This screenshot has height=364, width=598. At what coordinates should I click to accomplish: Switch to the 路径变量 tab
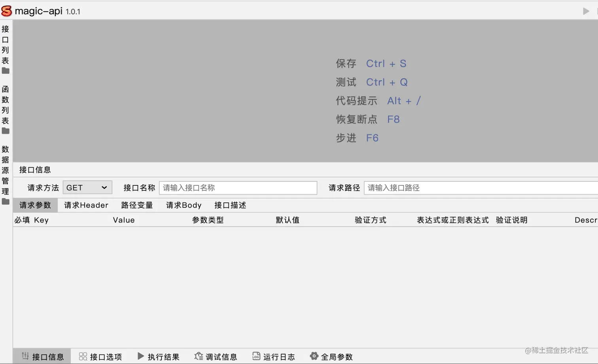pyautogui.click(x=137, y=205)
